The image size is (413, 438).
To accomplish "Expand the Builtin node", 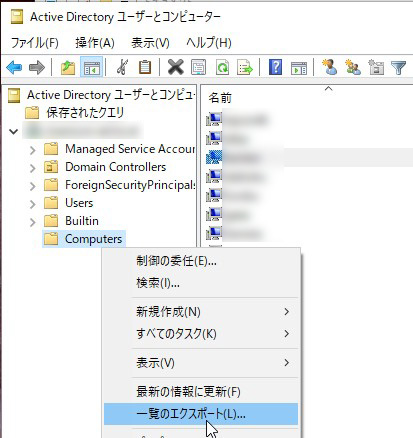I will point(32,222).
